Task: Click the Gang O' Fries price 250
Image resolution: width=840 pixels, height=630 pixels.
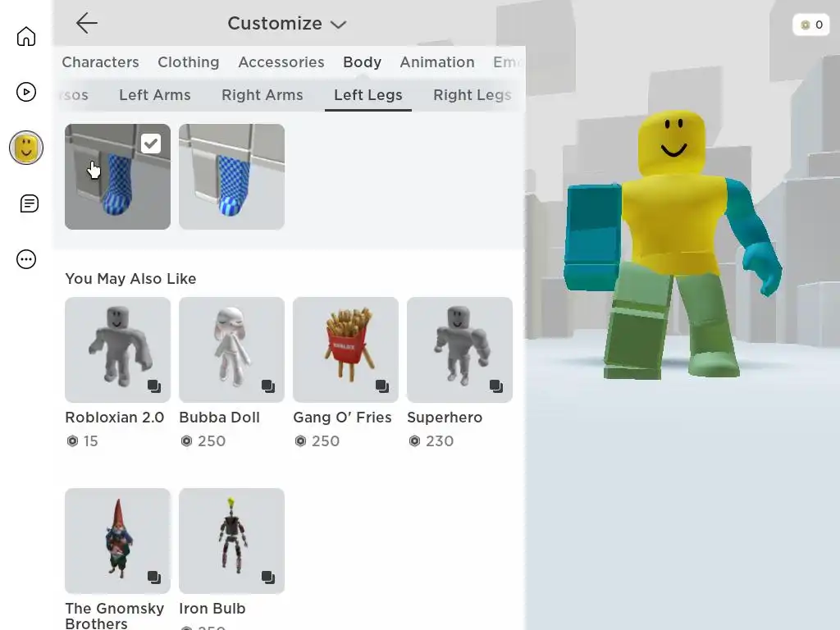Action: [x=326, y=441]
